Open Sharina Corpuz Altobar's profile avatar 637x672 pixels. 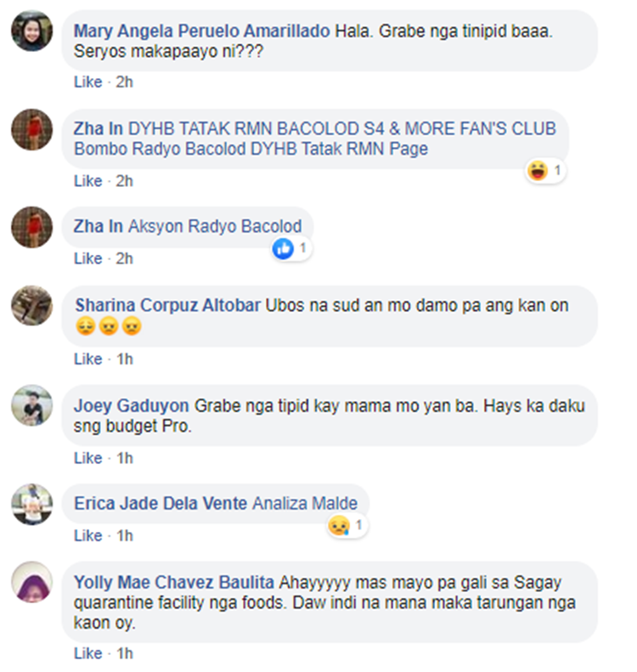pyautogui.click(x=31, y=306)
